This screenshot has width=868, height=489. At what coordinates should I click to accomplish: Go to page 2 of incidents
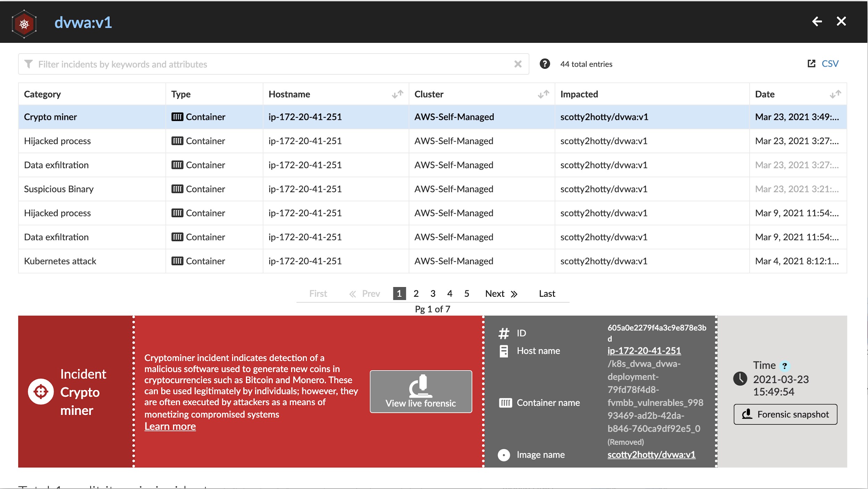pyautogui.click(x=416, y=294)
